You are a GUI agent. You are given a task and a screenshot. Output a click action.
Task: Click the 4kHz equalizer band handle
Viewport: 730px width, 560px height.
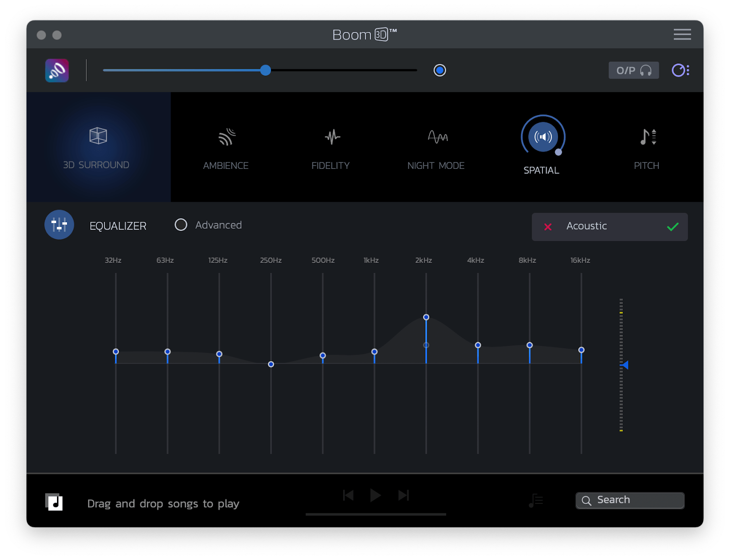[478, 345]
